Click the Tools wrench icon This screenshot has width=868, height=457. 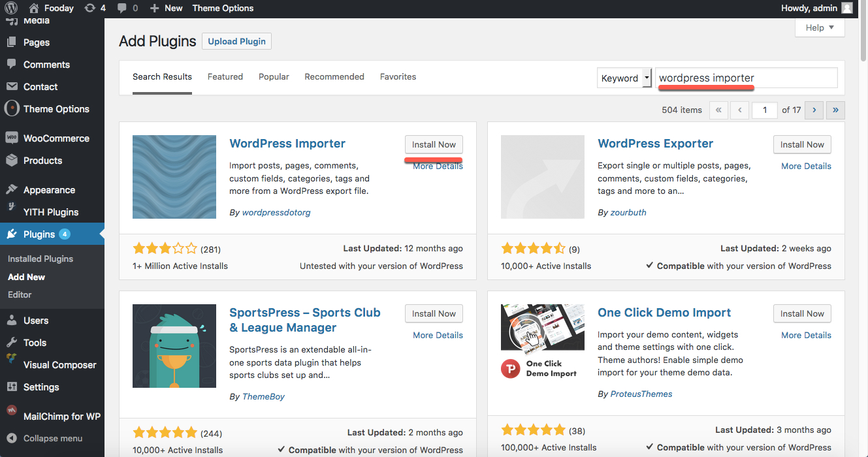[x=11, y=343]
